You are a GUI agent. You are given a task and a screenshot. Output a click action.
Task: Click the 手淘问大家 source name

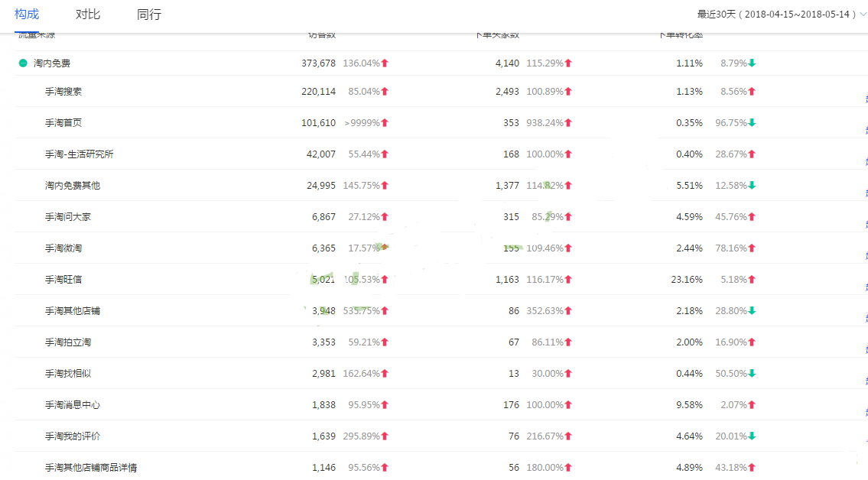pos(68,217)
